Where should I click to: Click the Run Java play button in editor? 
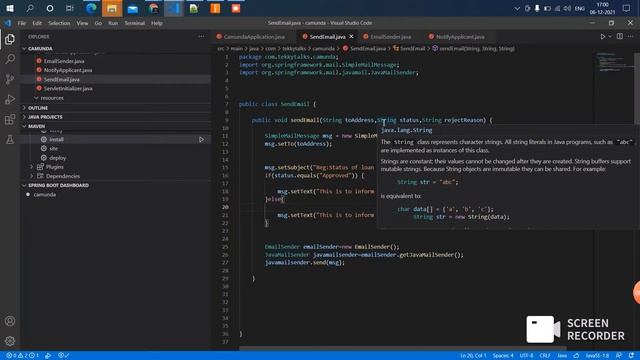coord(602,36)
